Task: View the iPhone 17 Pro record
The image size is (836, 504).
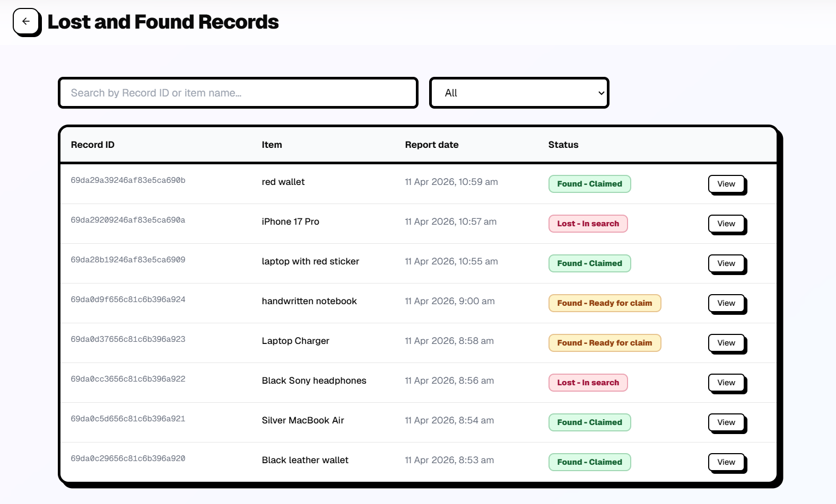Action: tap(726, 224)
